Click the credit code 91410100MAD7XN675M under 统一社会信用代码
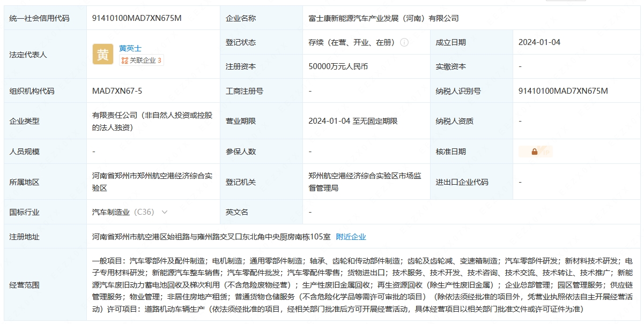Image resolution: width=644 pixels, height=324 pixels. pos(137,18)
